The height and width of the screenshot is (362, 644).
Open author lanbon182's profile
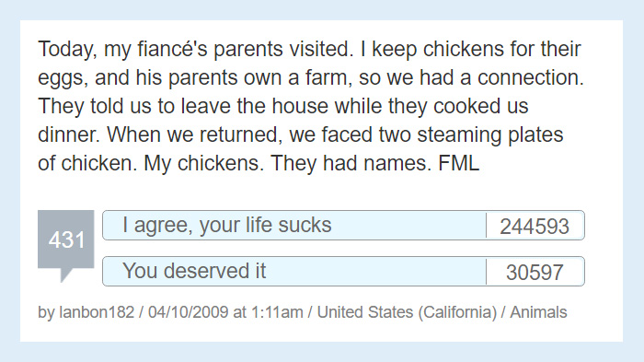(x=97, y=312)
